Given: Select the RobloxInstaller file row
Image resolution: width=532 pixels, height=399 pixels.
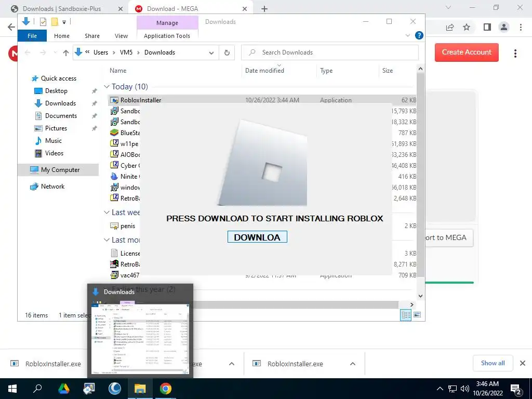Looking at the screenshot, I should (x=262, y=100).
